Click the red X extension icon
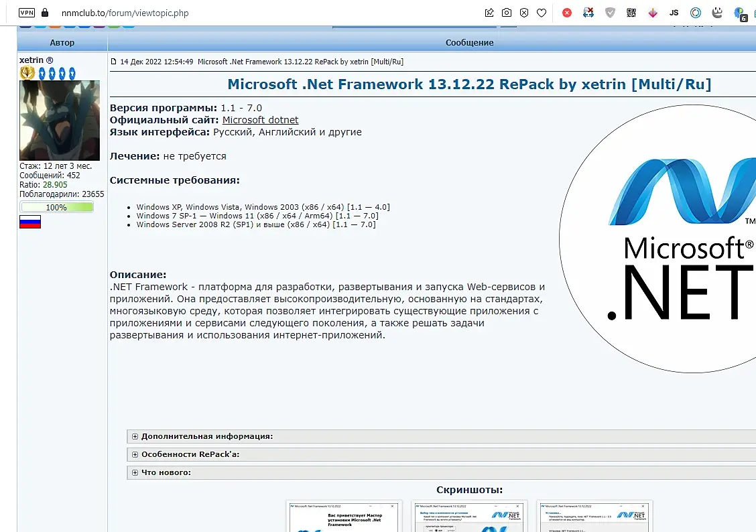Viewport: 756px width, 532px height. [x=567, y=13]
